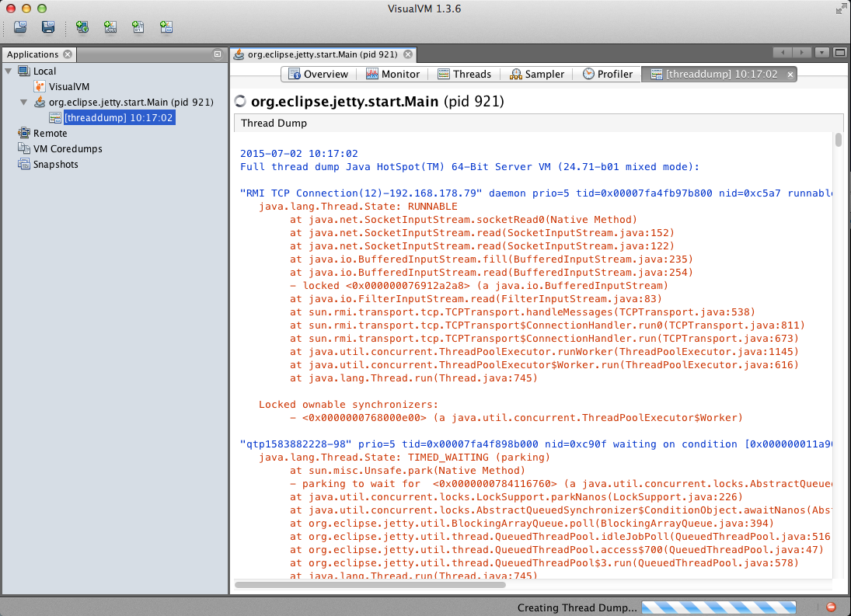The width and height of the screenshot is (851, 616).
Task: Switch to the Threads tab
Action: pos(464,75)
